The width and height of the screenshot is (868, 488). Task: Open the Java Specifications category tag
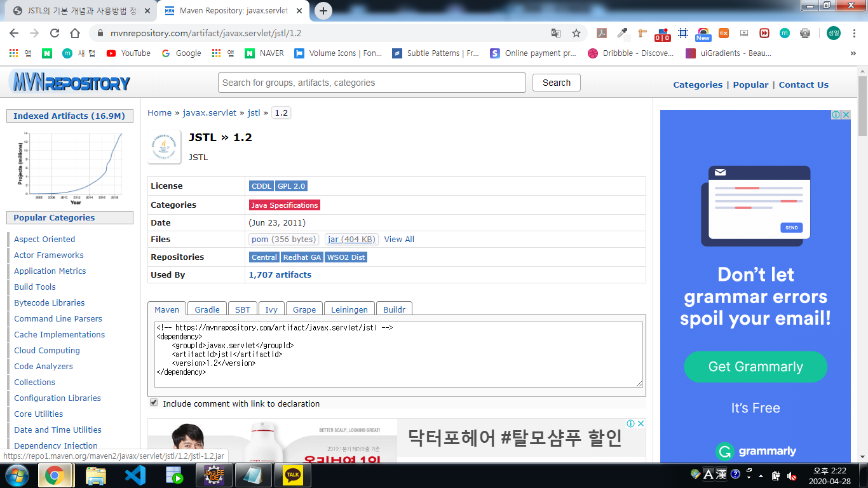pyautogui.click(x=285, y=205)
